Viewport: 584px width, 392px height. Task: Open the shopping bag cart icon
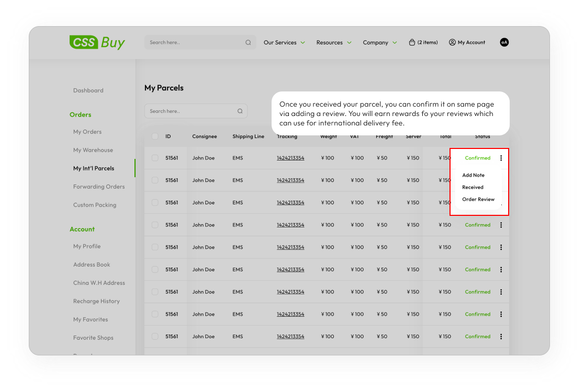point(412,42)
